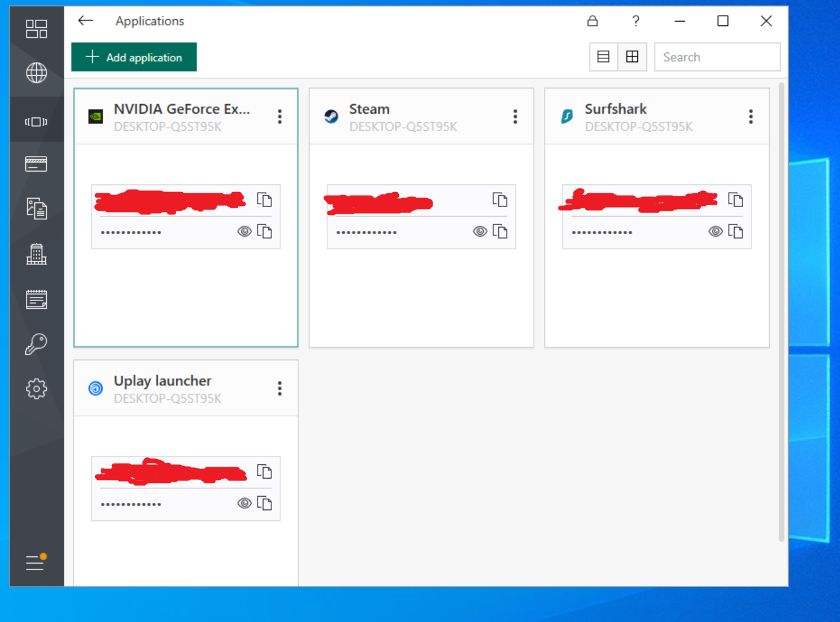
Task: Open the Websites globe icon in sidebar
Action: [x=36, y=73]
